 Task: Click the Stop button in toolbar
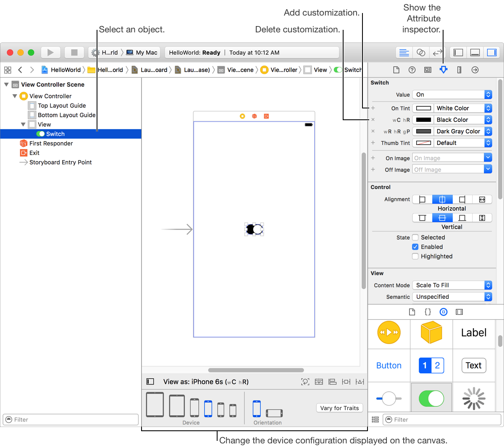[74, 53]
